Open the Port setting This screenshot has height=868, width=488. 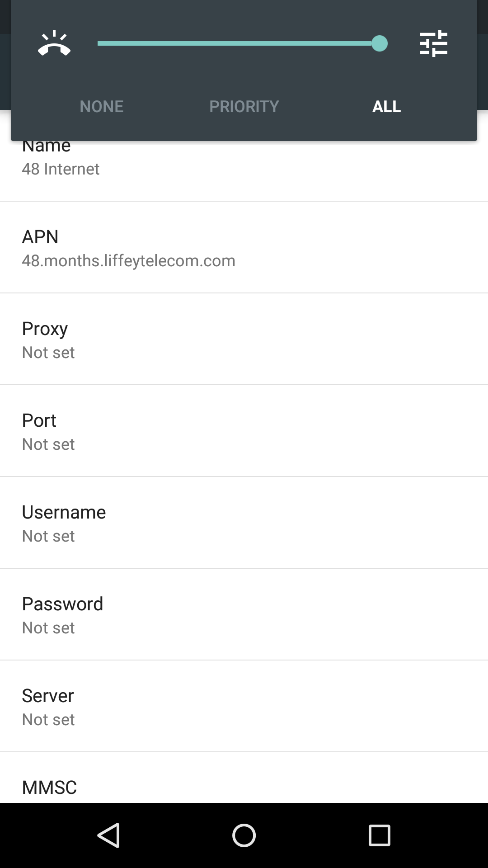click(x=244, y=431)
